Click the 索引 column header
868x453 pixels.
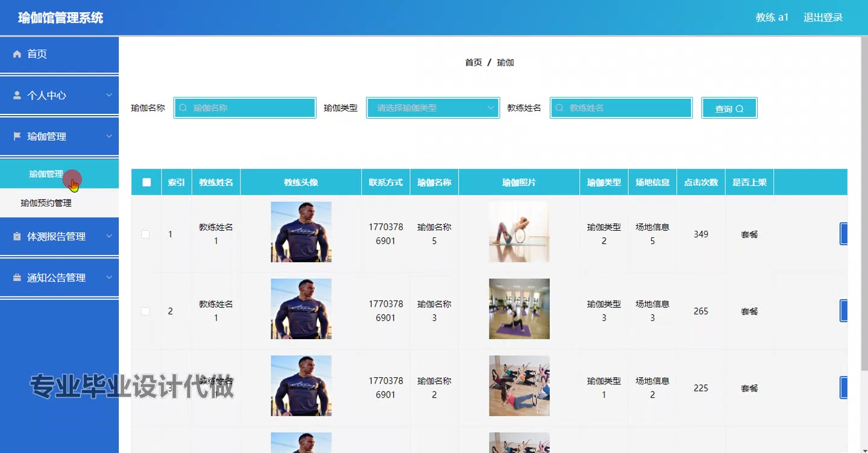click(177, 183)
